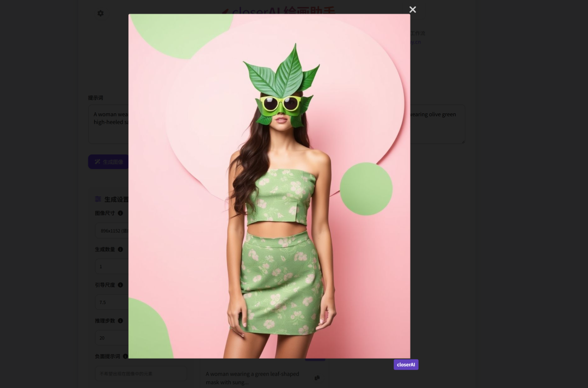Open the 896x1152 image size dropdown
Viewport: 588px width, 388px height.
[x=112, y=231]
